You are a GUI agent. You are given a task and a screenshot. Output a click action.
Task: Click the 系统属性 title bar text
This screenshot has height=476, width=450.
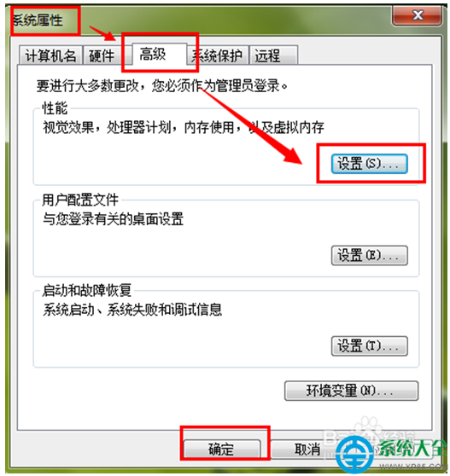(38, 20)
